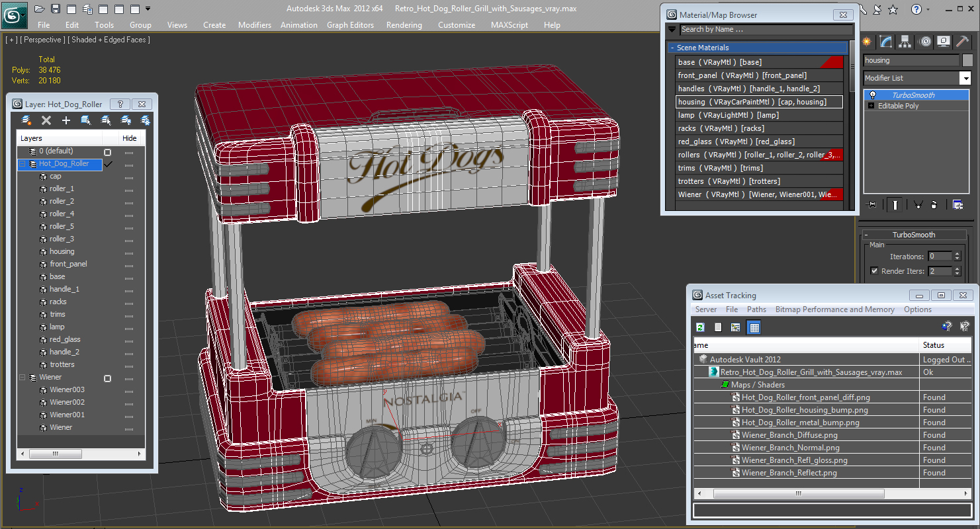Collapse the Scene Materials group
Image resolution: width=980 pixels, height=529 pixels.
click(672, 48)
